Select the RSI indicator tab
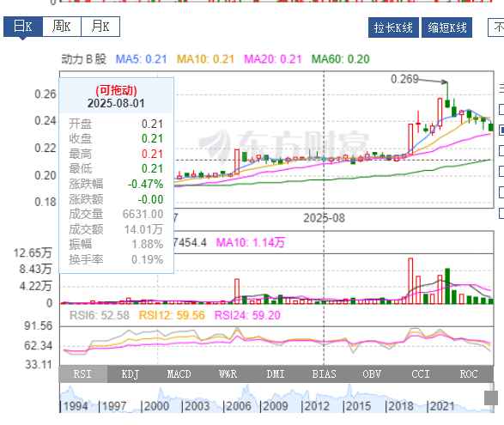 [83, 374]
